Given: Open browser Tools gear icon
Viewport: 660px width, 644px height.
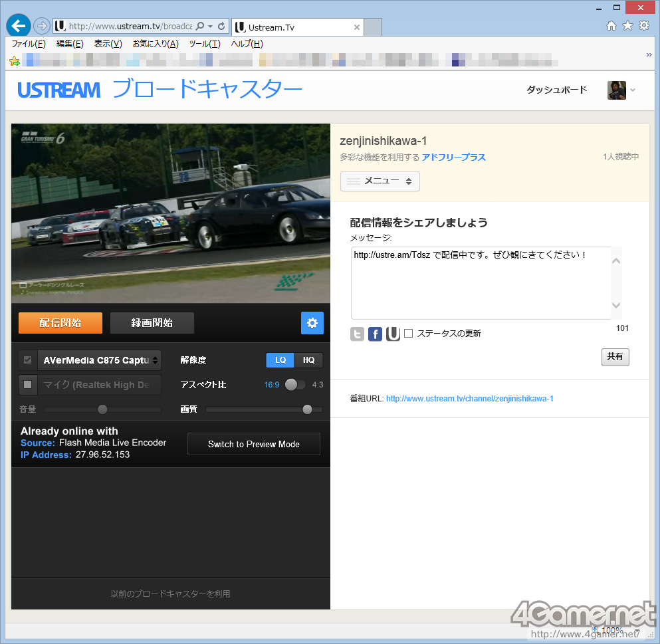Looking at the screenshot, I should click(644, 26).
